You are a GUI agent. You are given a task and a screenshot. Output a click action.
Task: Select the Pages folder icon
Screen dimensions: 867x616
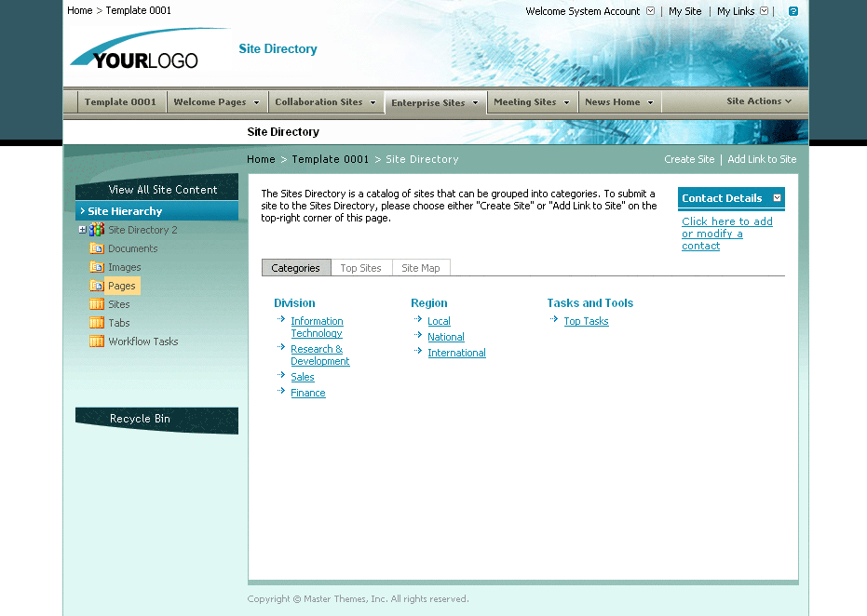click(x=97, y=286)
